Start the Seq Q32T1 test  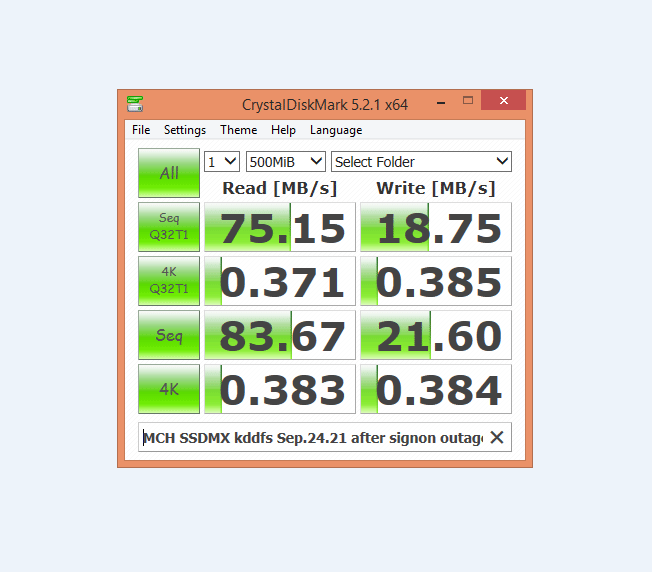(169, 227)
